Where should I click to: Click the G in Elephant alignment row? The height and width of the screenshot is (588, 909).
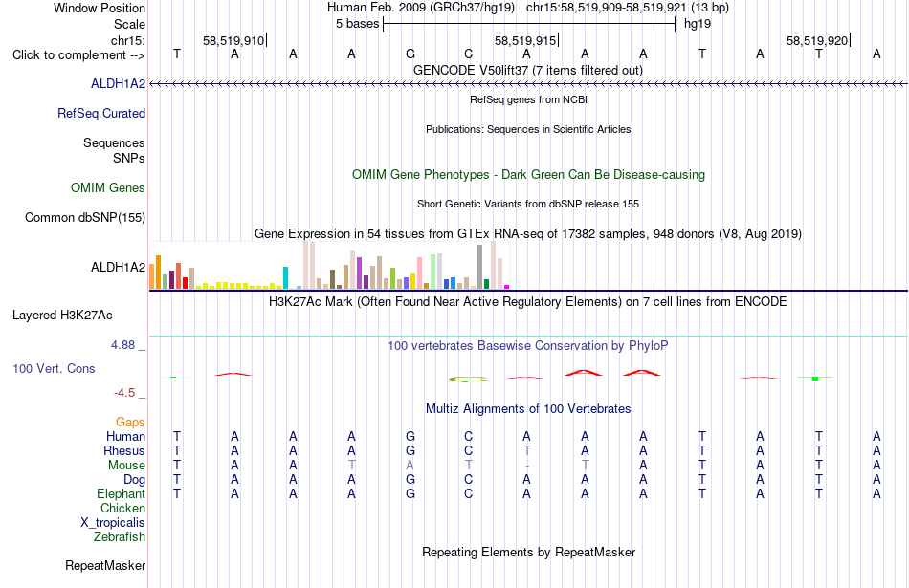click(x=410, y=493)
